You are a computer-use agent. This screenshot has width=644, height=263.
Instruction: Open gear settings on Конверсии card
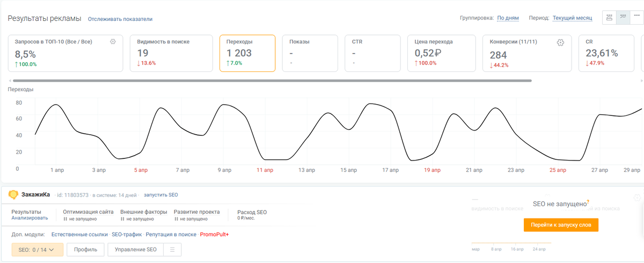pos(560,42)
